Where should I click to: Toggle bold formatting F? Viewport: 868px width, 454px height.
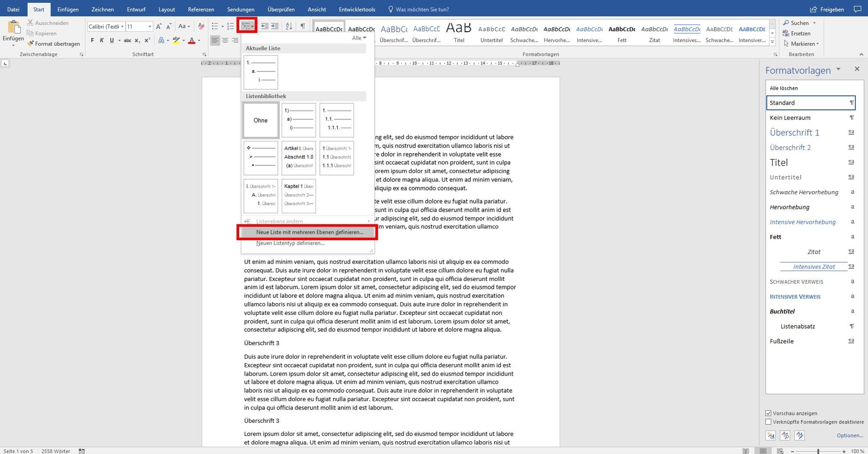[x=92, y=40]
